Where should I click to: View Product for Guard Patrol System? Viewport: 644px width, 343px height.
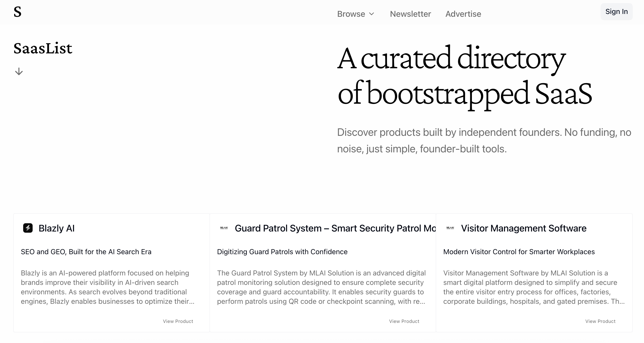[404, 321]
